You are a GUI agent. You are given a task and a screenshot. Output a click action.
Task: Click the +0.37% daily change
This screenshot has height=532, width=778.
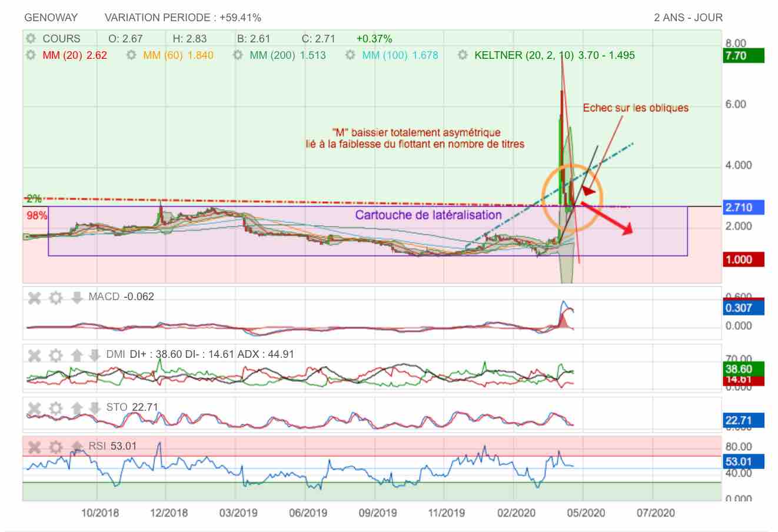pyautogui.click(x=374, y=39)
